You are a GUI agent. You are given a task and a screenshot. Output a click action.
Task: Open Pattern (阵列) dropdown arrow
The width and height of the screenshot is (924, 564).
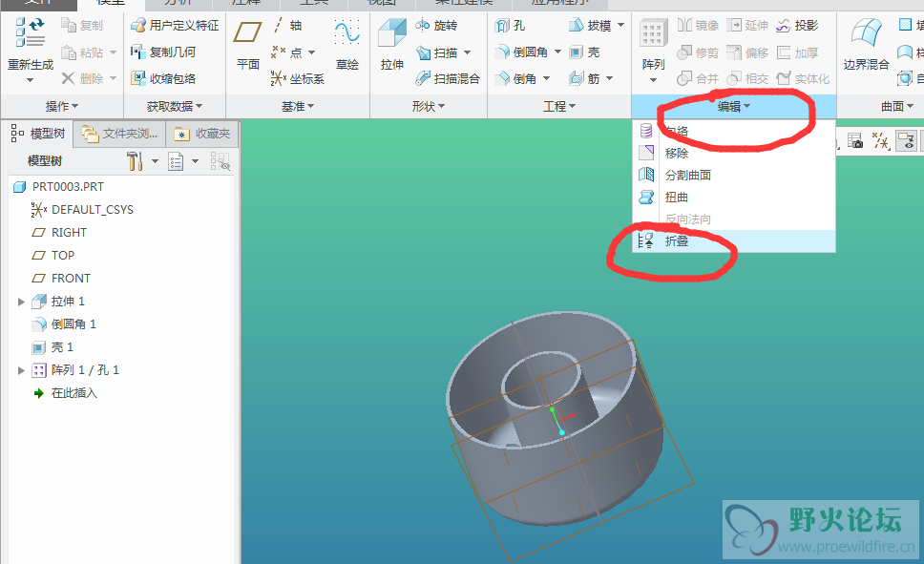point(653,80)
